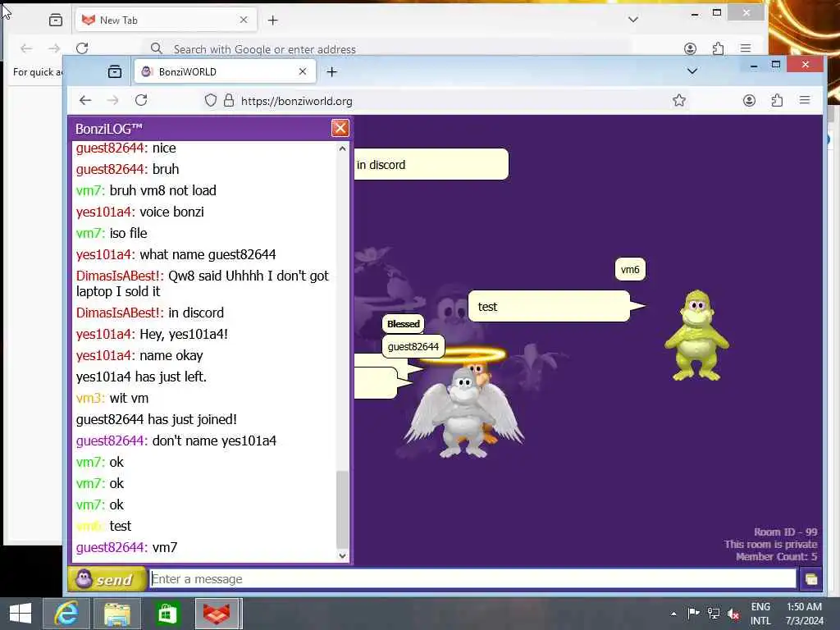The image size is (840, 630).
Task: Open Windows Store from taskbar
Action: pos(167,614)
